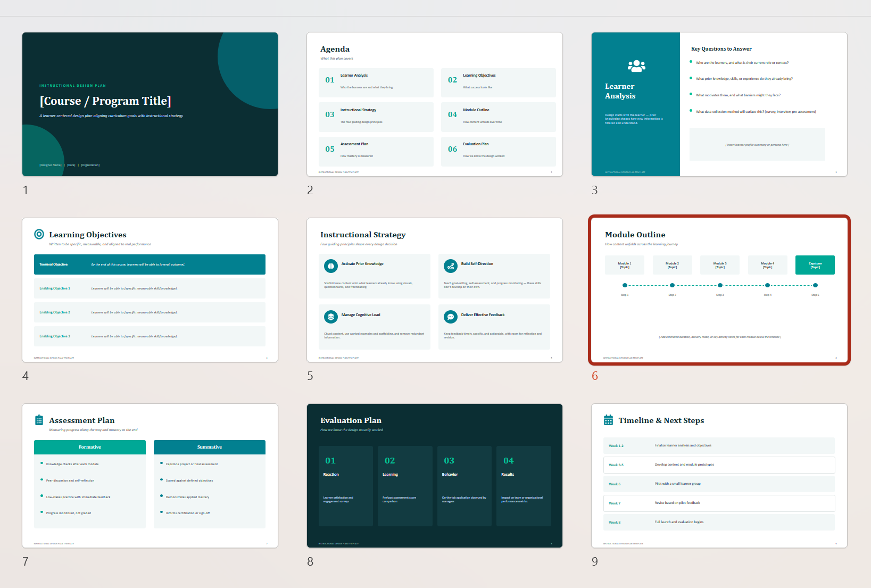Click slide number 8 label
This screenshot has width=871, height=588.
coord(310,561)
